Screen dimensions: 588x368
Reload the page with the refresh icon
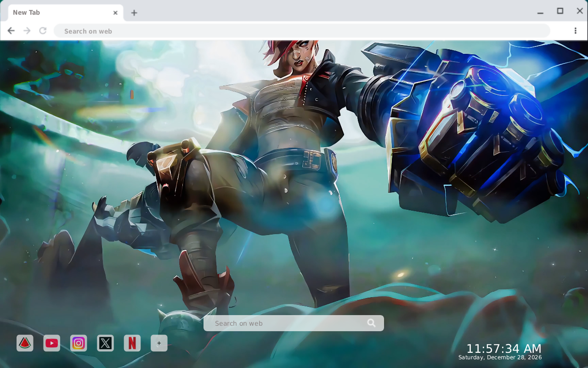pyautogui.click(x=43, y=31)
